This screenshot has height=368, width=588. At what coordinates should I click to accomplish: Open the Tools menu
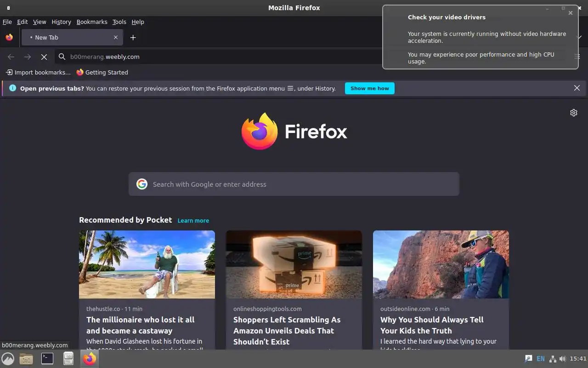coord(119,22)
